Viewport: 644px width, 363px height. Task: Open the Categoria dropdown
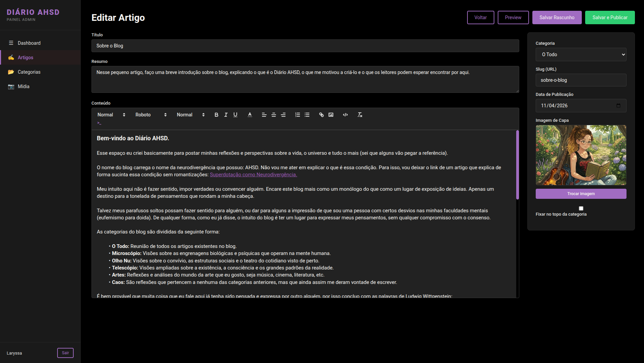[x=581, y=55]
